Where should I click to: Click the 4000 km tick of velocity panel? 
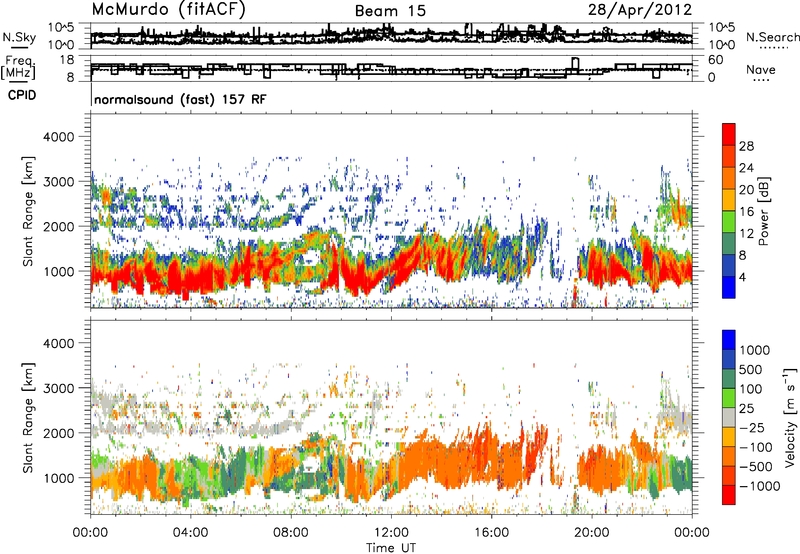pos(58,343)
